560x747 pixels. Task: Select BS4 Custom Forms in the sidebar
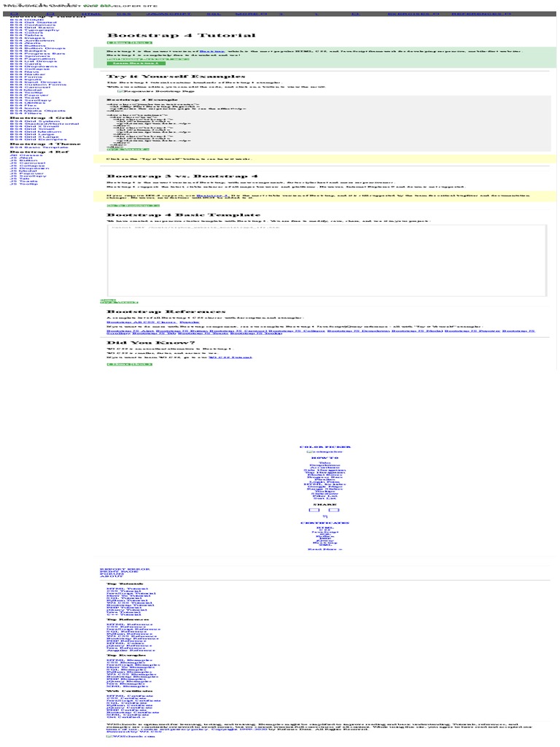click(38, 85)
